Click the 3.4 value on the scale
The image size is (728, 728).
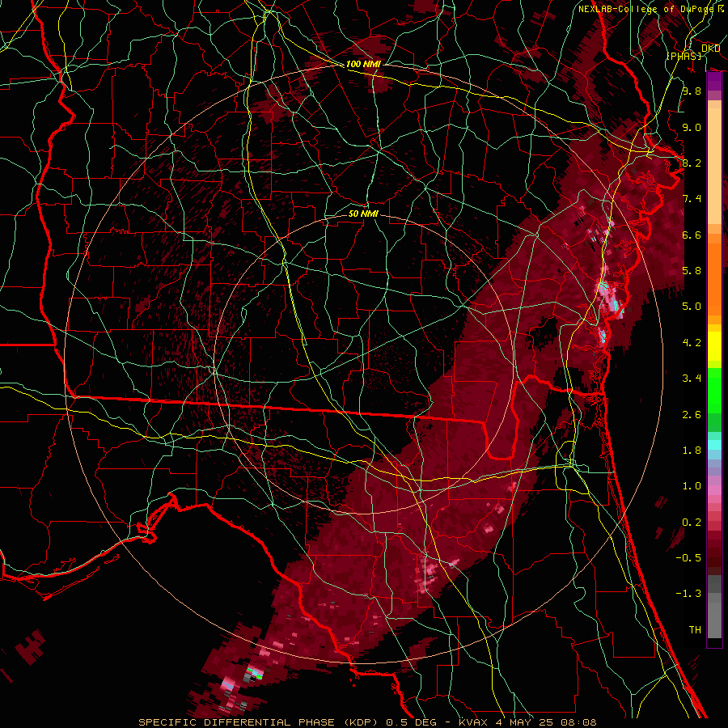692,379
